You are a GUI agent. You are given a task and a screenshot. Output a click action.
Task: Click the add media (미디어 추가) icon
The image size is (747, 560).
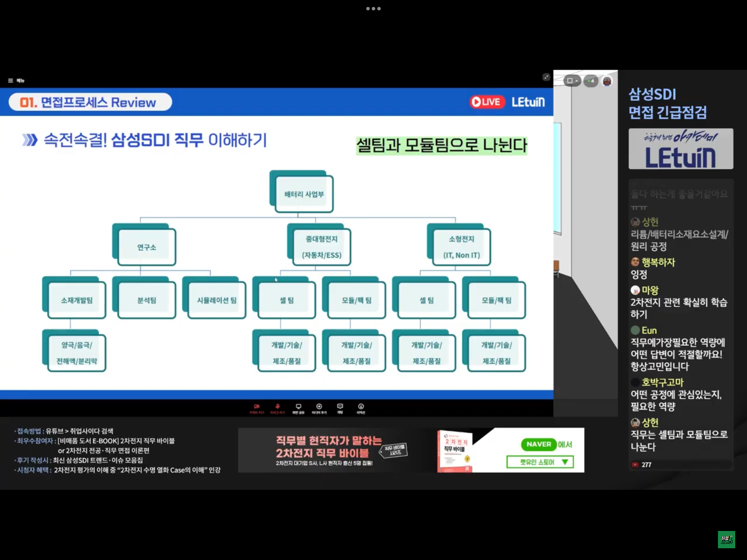(x=319, y=408)
